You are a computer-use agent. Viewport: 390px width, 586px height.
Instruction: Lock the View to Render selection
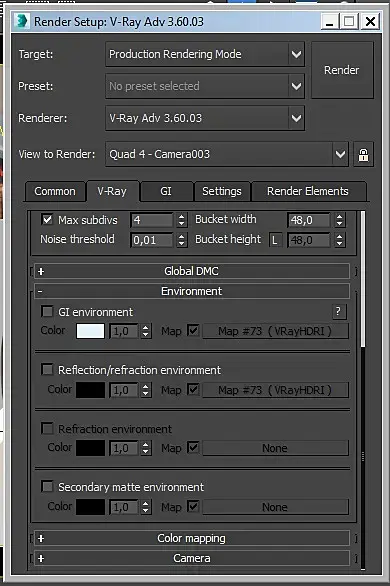[363, 154]
